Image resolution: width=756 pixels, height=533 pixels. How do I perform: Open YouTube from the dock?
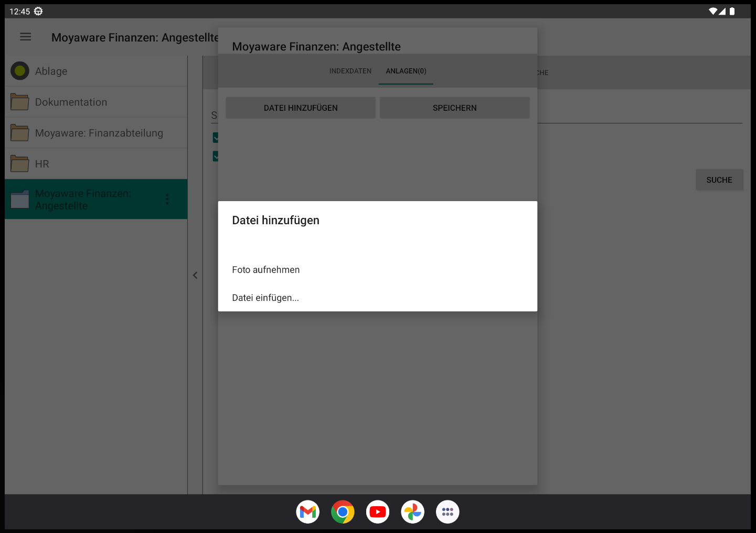378,511
